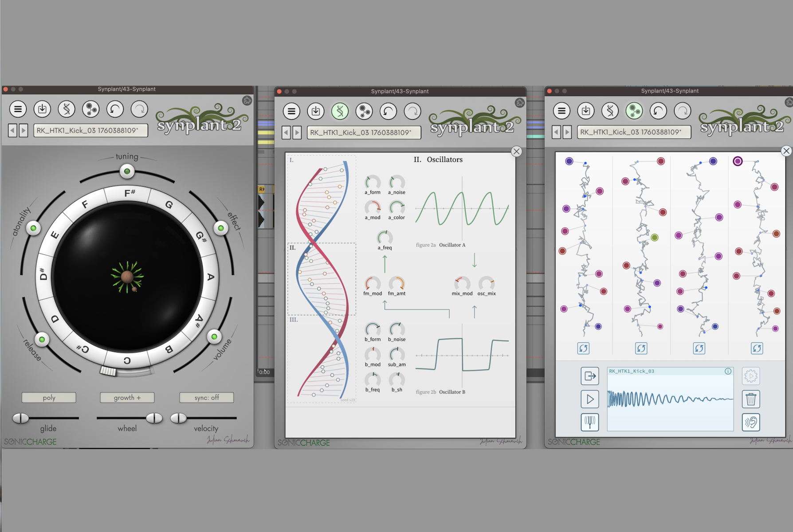
Task: Click the a_noise knob
Action: [x=397, y=182]
